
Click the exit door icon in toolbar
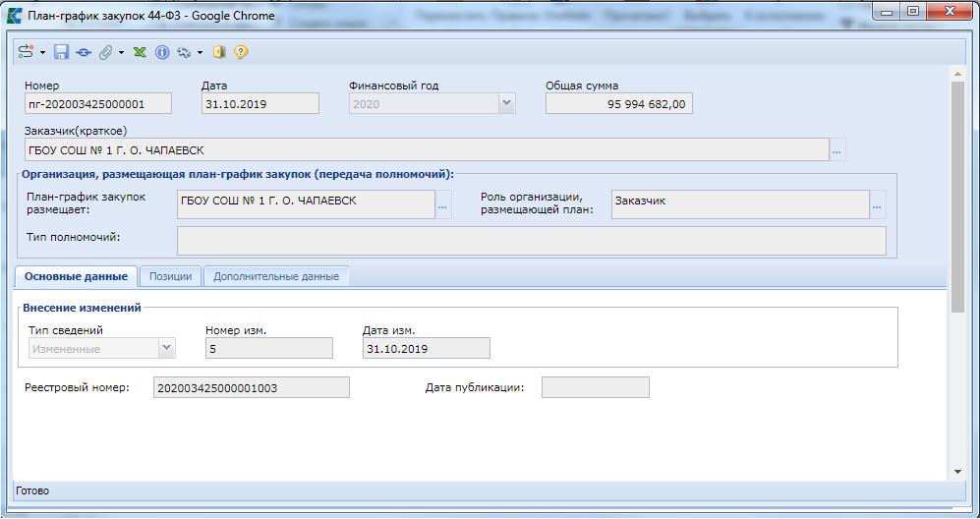click(219, 52)
